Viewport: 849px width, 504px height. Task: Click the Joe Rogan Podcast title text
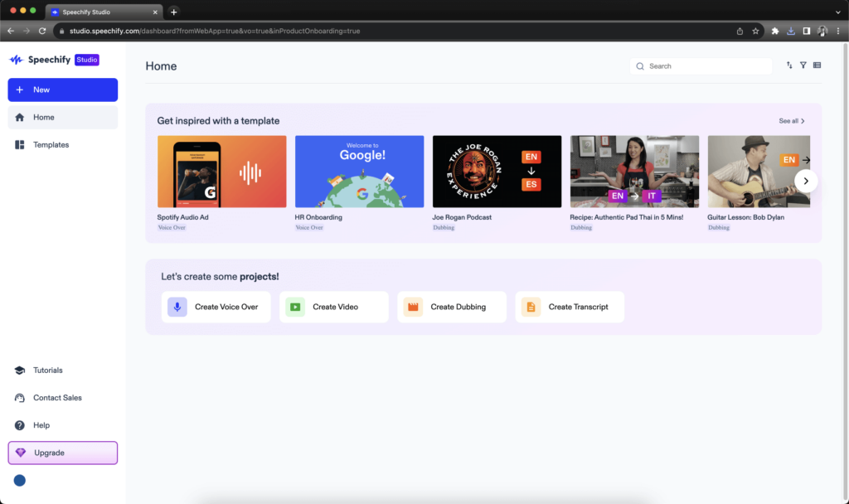[x=462, y=218]
